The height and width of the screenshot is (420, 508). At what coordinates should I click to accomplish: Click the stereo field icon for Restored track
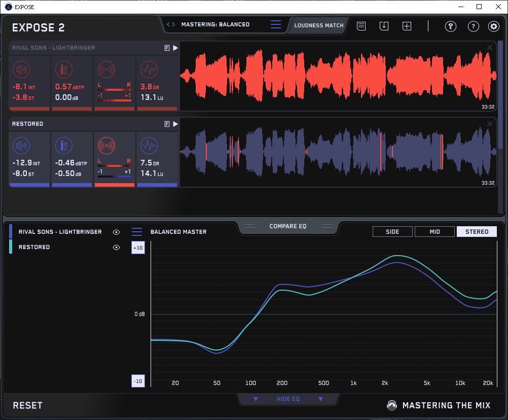106,146
